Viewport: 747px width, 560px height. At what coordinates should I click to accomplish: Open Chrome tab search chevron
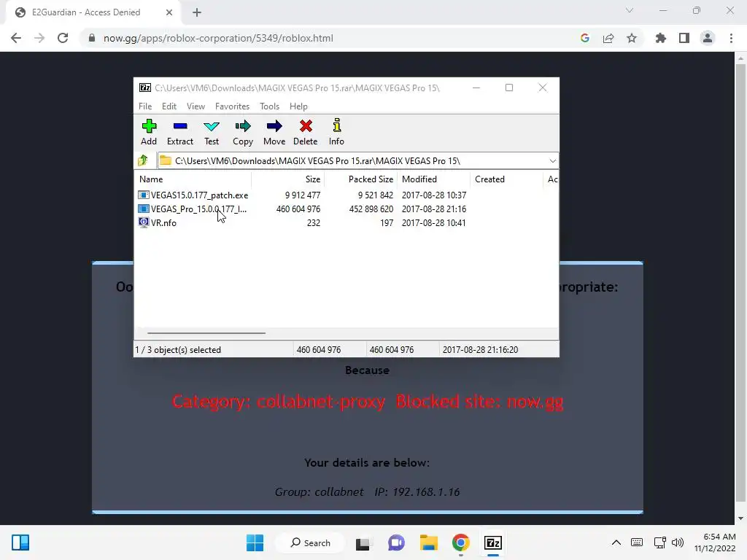630,10
